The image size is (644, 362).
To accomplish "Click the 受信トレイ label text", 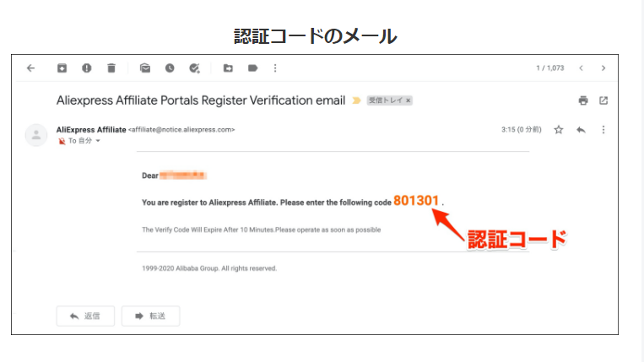I will point(386,100).
